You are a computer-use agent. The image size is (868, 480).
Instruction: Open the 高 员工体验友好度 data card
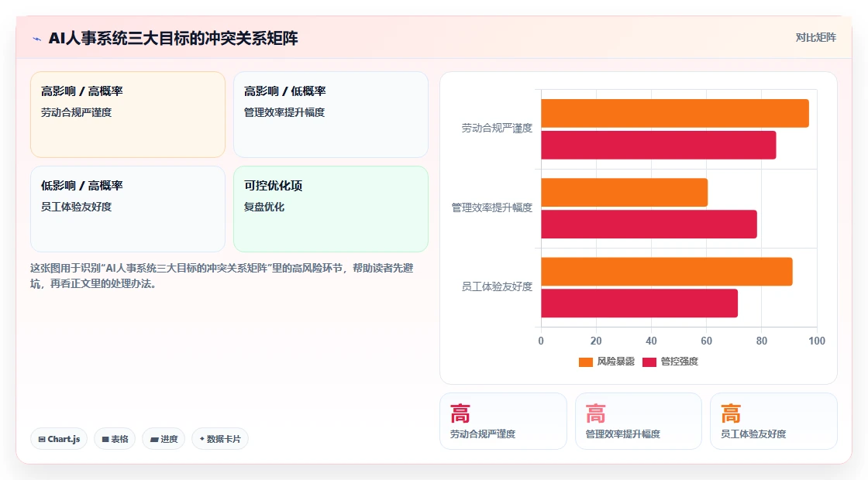point(773,421)
